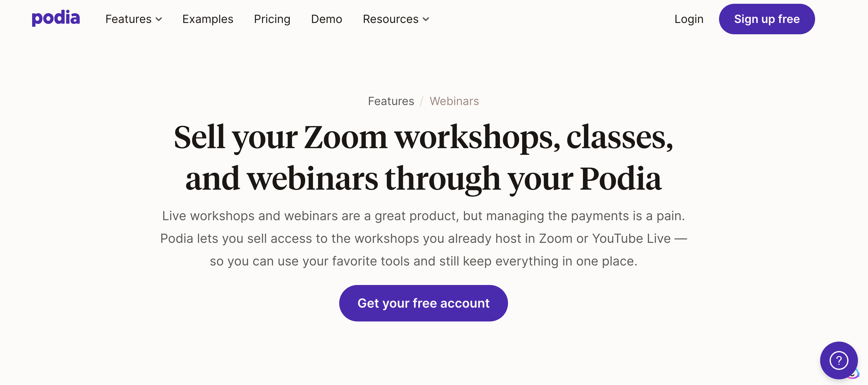The height and width of the screenshot is (385, 868).
Task: Select the Webinars breadcrumb
Action: [x=454, y=101]
